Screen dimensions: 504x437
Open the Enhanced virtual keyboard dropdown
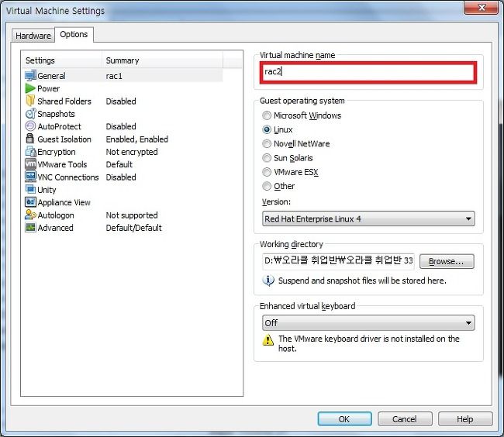[x=368, y=322]
